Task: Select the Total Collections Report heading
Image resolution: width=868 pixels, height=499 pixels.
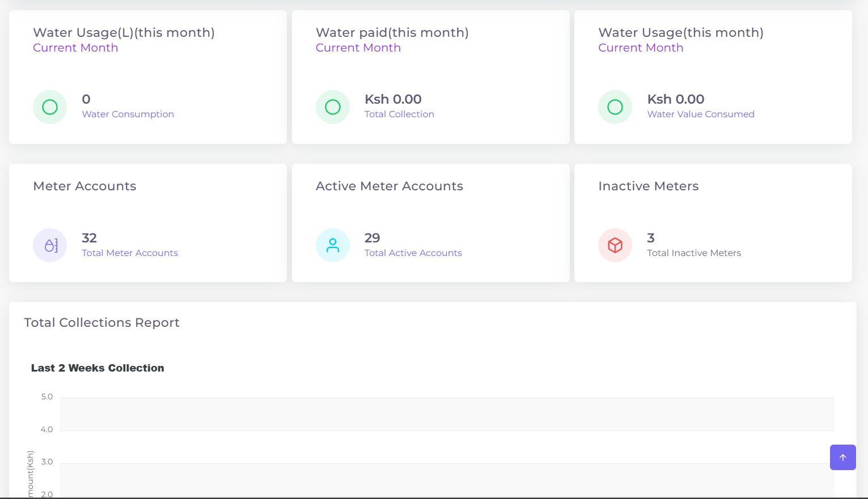Action: pos(101,322)
